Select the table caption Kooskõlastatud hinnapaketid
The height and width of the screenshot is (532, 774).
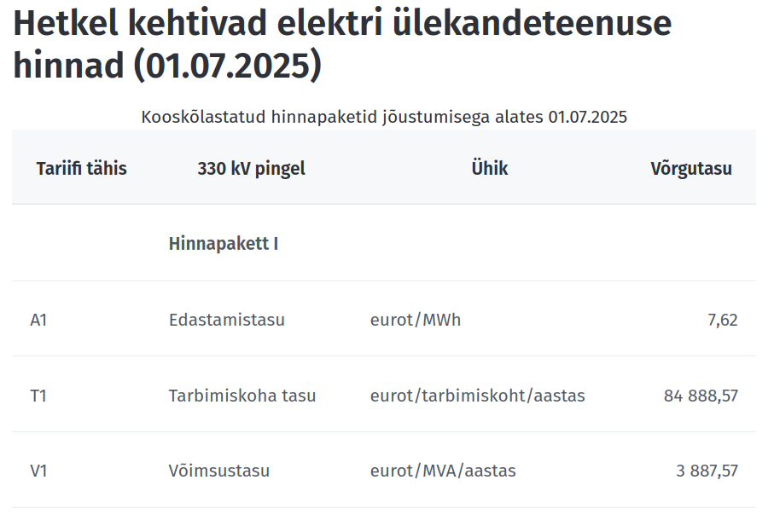pos(384,118)
